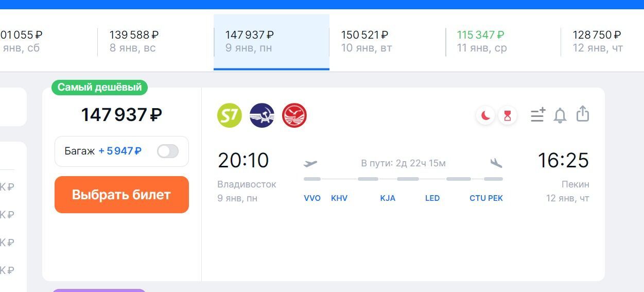Viewport: 644px width, 292px height.
Task: Subscribe to price alerts bell icon
Action: coord(560,115)
